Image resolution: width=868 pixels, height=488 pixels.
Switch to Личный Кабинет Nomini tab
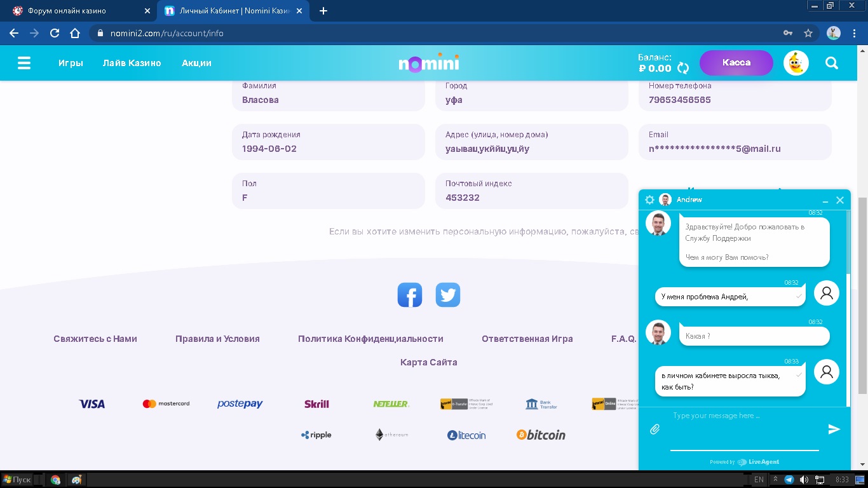pos(232,11)
